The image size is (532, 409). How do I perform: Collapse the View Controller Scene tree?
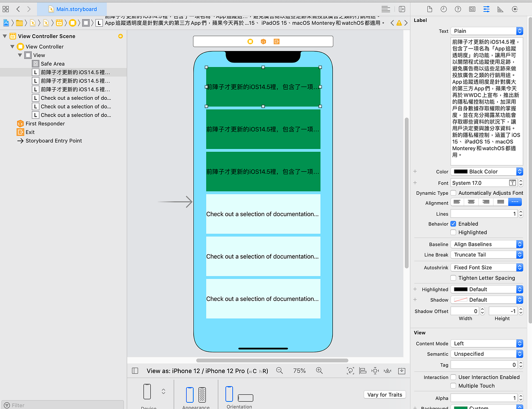pyautogui.click(x=4, y=36)
